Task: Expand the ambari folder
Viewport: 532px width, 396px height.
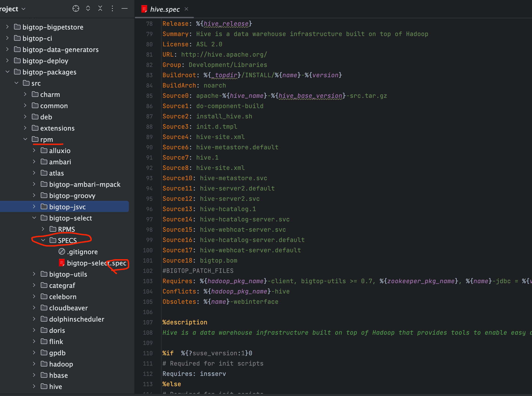Action: [34, 162]
